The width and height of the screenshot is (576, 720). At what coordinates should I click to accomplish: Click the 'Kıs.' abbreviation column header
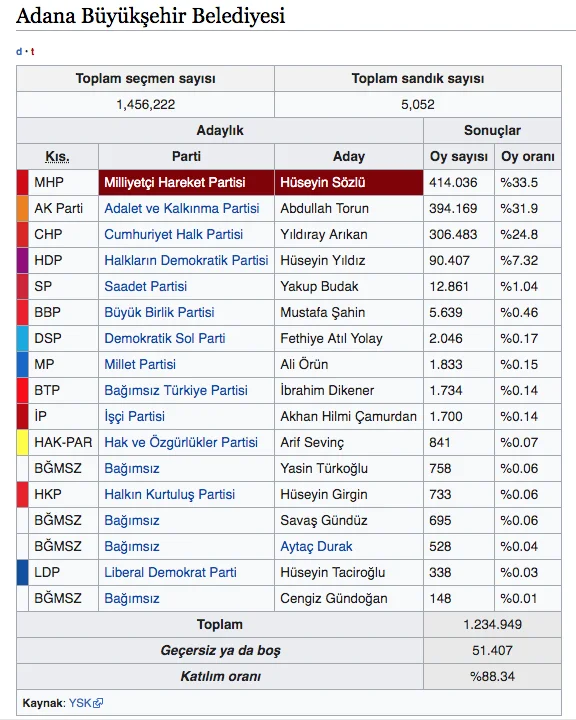pos(57,157)
